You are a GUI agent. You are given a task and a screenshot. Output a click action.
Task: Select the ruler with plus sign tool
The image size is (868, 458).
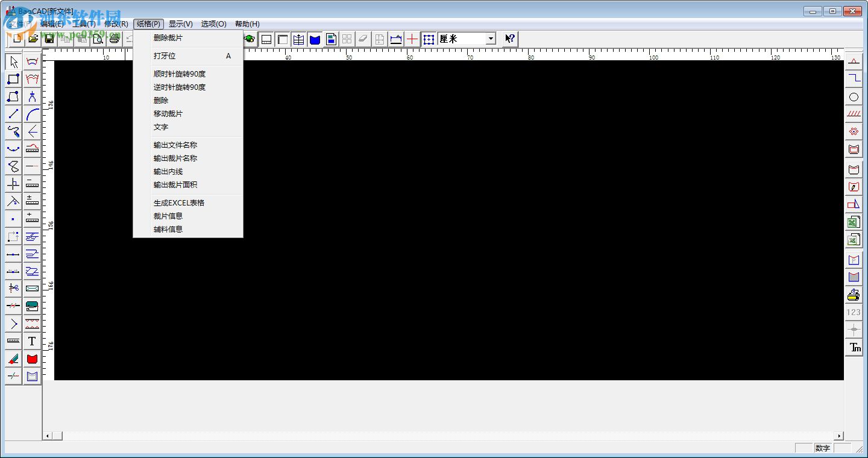coord(32,219)
